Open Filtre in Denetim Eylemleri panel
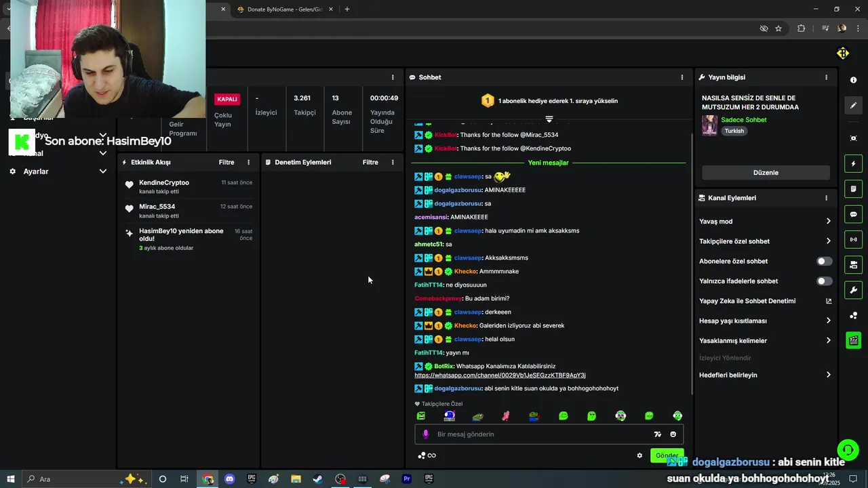The width and height of the screenshot is (868, 488). [370, 162]
